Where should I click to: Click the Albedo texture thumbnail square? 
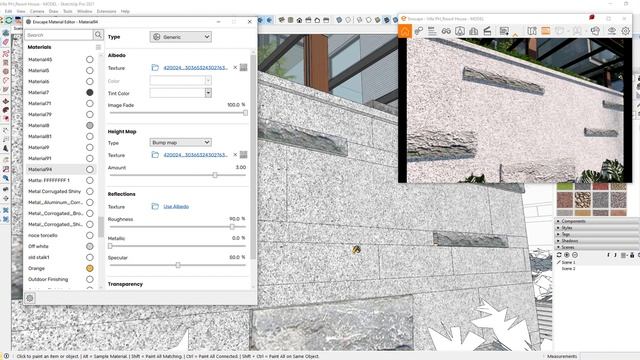pyautogui.click(x=244, y=68)
